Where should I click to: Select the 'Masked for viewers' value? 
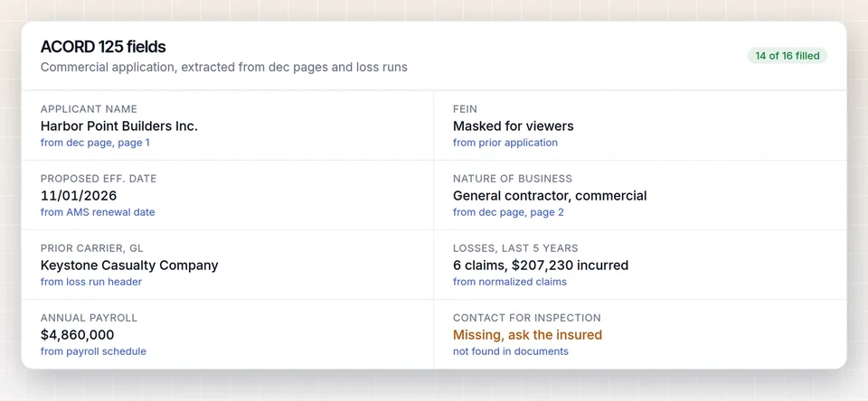click(x=514, y=126)
